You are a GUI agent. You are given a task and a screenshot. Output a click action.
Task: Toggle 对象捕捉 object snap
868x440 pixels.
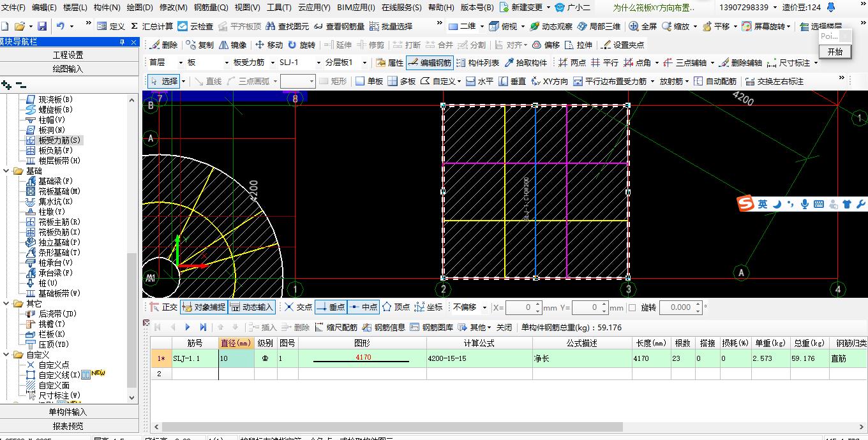pos(204,307)
